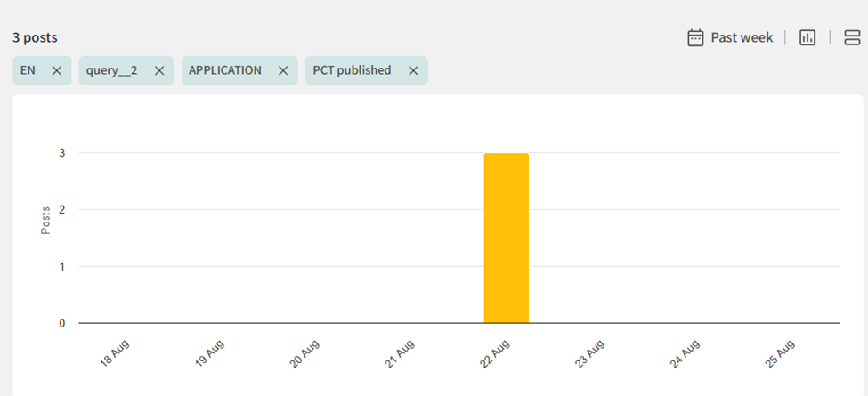This screenshot has height=396, width=868.
Task: Select the PCT published tag text
Action: pos(352,71)
